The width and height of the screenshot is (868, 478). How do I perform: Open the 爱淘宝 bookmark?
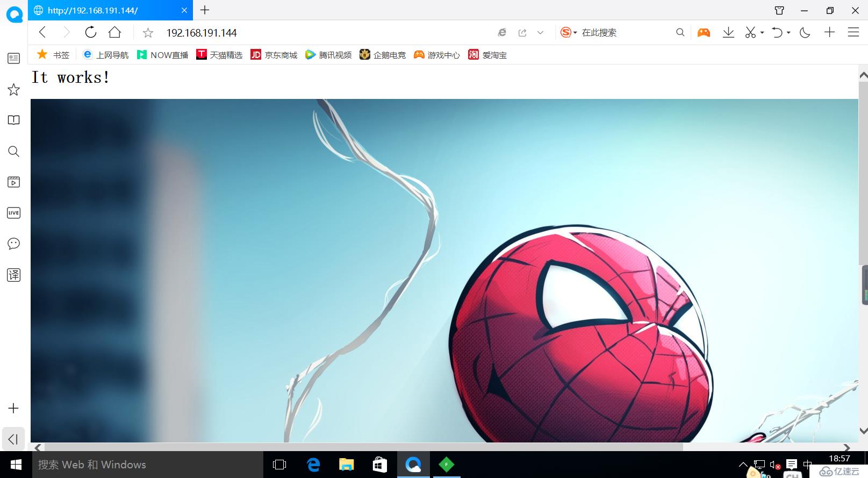point(487,55)
